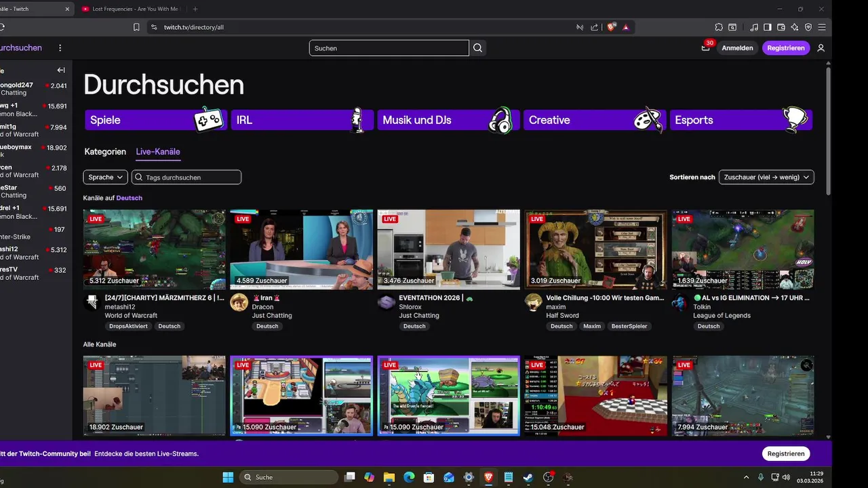Click the taskbar clock showing 11:29
This screenshot has height=488, width=868.
tap(811, 477)
